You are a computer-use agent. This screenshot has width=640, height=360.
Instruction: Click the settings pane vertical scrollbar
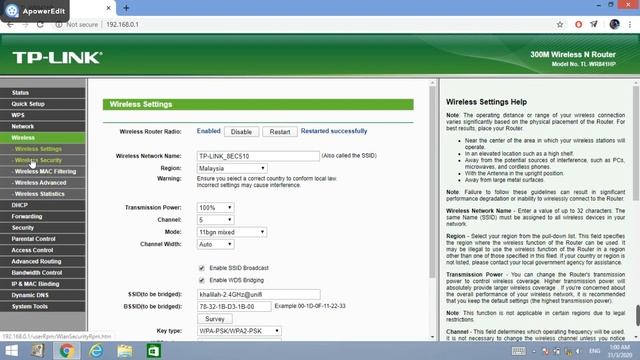tap(433, 183)
